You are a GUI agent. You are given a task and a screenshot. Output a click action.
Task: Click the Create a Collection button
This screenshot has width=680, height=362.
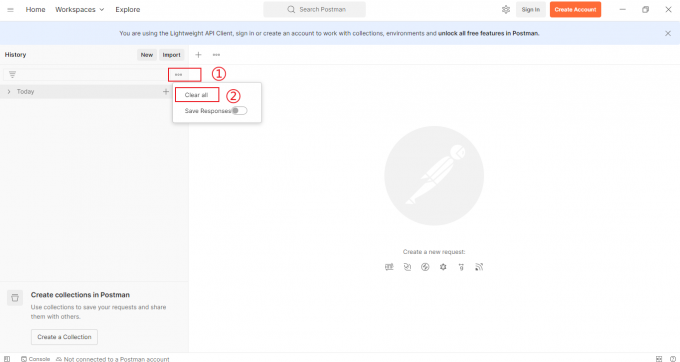64,337
